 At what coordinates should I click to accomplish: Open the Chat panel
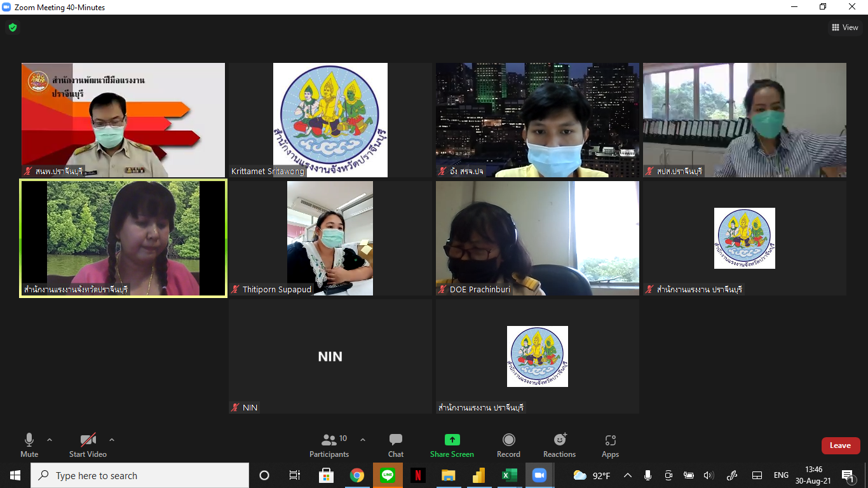(x=395, y=445)
